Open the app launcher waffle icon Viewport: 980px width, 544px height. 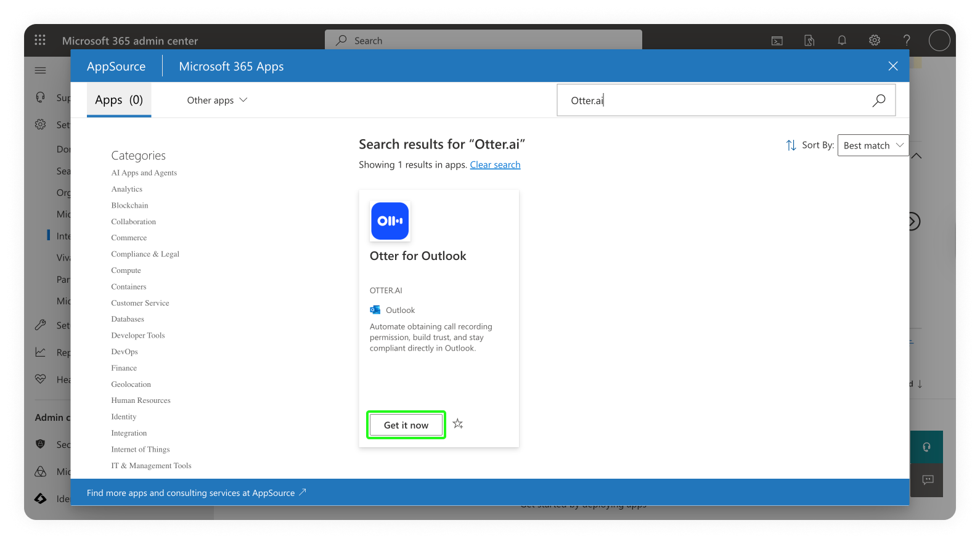point(40,40)
